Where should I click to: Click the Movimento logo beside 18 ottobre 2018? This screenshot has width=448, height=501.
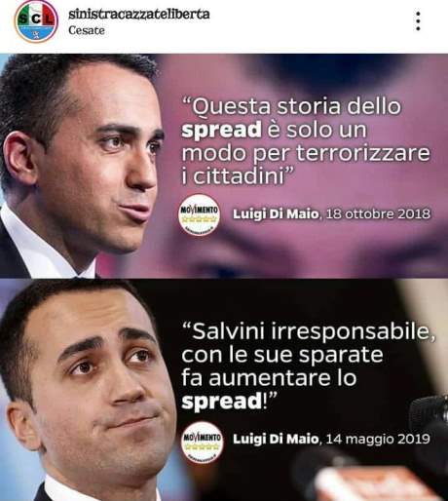(x=199, y=214)
